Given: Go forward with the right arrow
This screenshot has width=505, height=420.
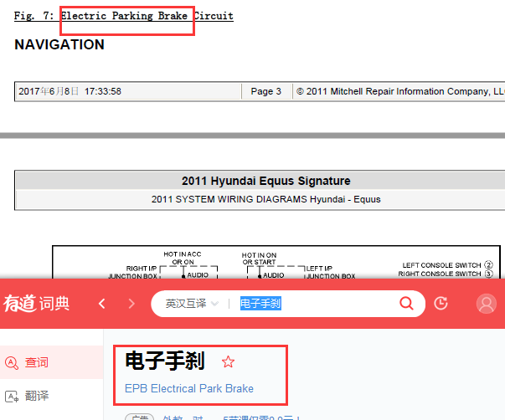Looking at the screenshot, I should (x=131, y=304).
